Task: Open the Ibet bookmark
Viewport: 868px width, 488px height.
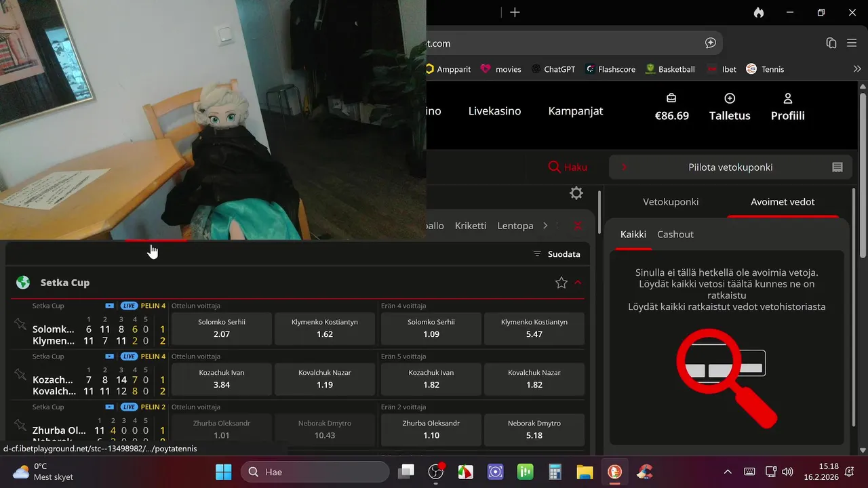Action: tap(722, 69)
